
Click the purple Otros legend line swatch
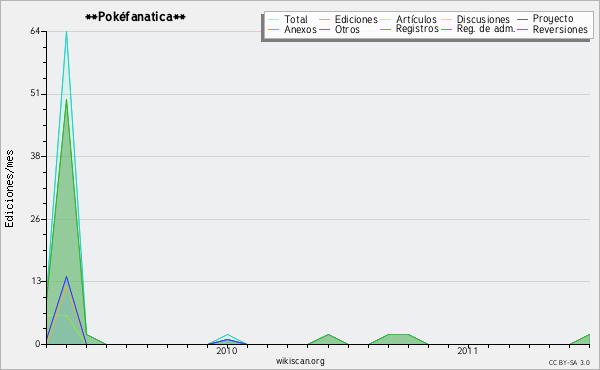(324, 29)
